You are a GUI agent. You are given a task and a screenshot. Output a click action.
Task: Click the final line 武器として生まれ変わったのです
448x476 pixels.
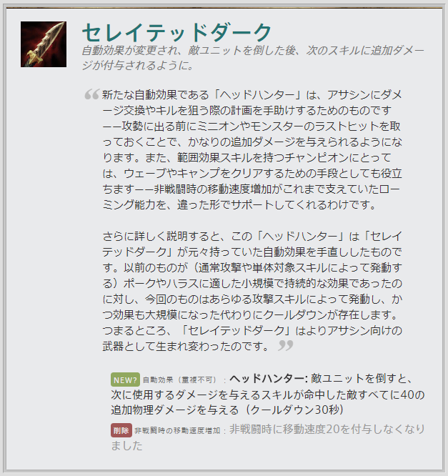(186, 346)
